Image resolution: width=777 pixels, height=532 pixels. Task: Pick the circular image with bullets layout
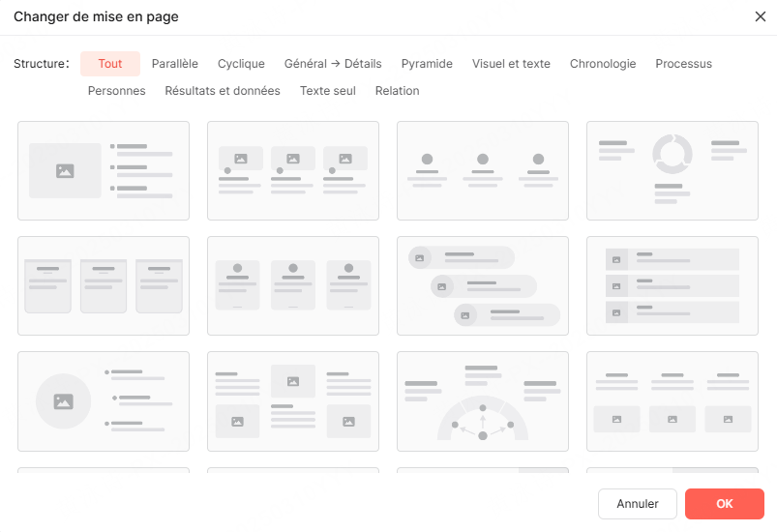[104, 401]
